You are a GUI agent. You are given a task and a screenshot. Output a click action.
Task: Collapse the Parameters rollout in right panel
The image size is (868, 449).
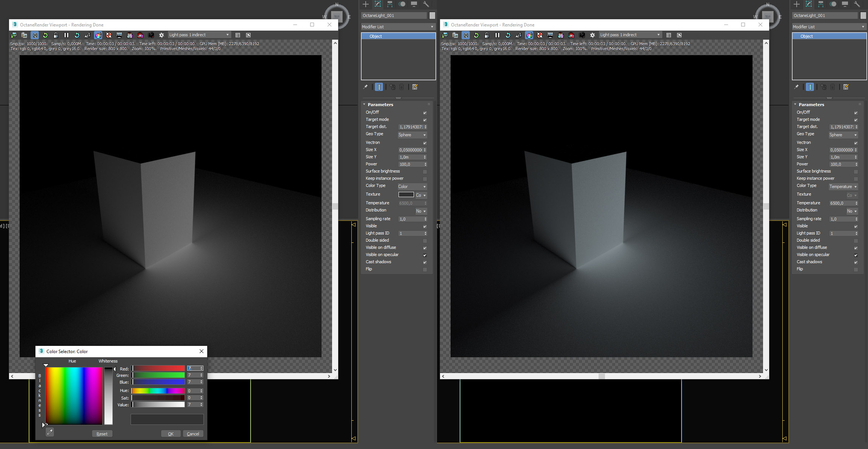click(x=811, y=105)
